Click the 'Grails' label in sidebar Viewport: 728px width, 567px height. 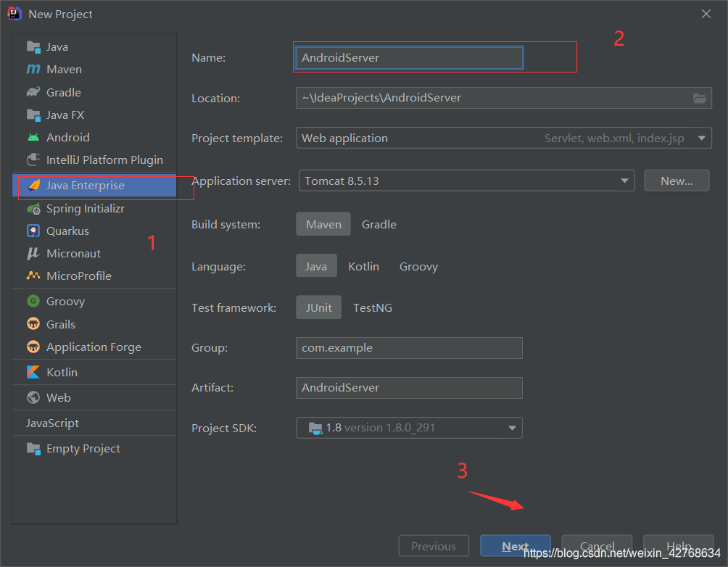point(61,324)
